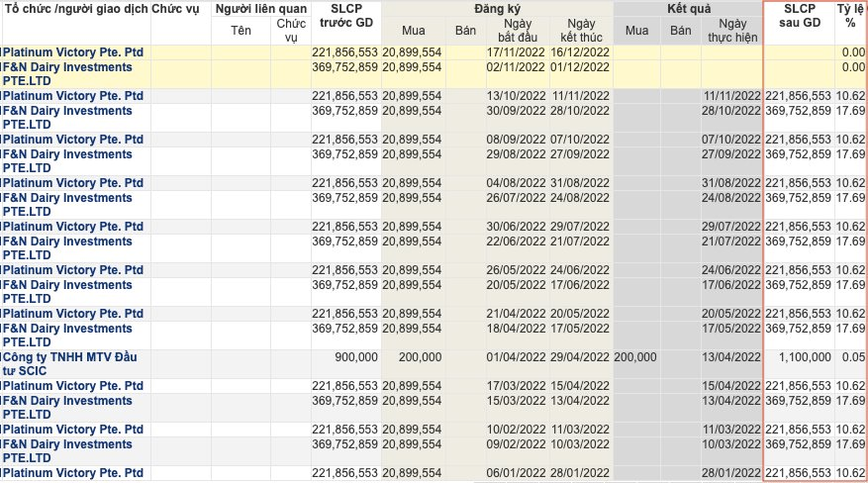Click the 'SLCP trước GD' column header

pyautogui.click(x=344, y=16)
